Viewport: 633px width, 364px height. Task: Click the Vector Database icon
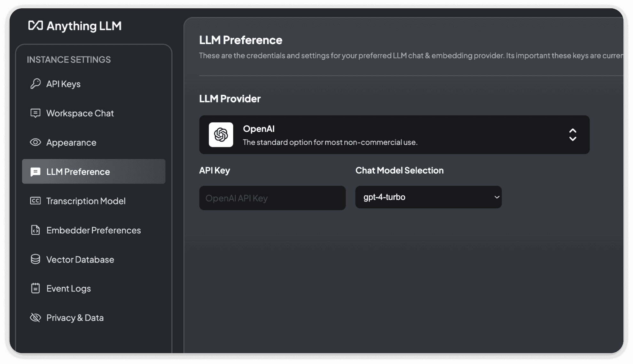point(35,259)
